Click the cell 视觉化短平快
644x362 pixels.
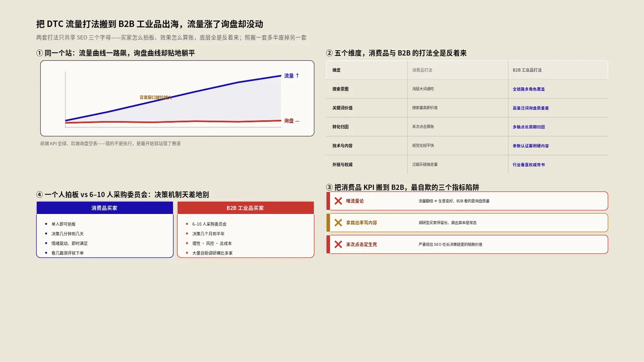pos(423,146)
